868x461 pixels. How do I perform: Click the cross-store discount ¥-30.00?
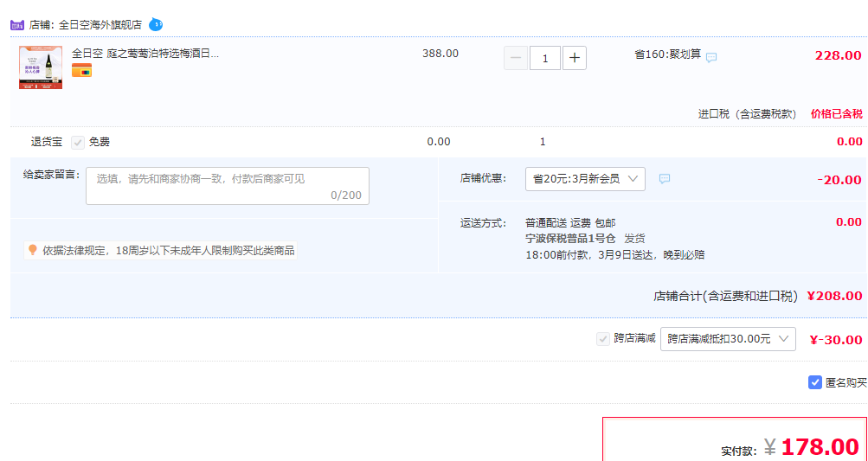[836, 340]
